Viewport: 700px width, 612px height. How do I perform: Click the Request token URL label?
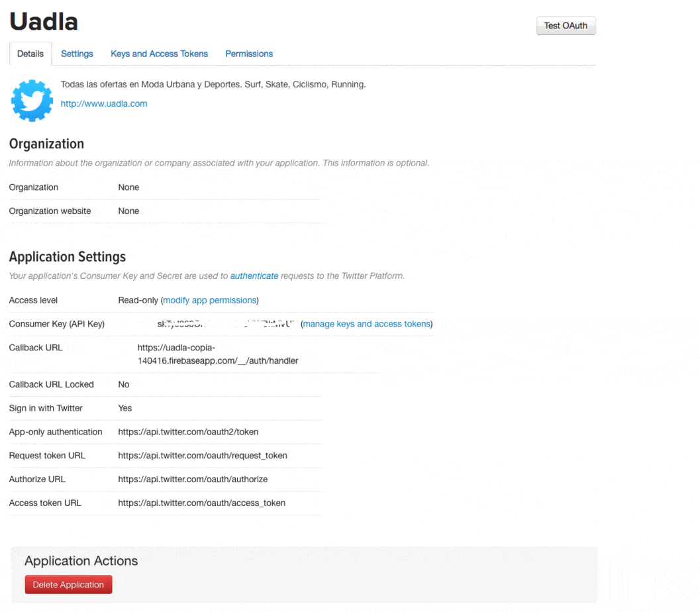click(47, 455)
